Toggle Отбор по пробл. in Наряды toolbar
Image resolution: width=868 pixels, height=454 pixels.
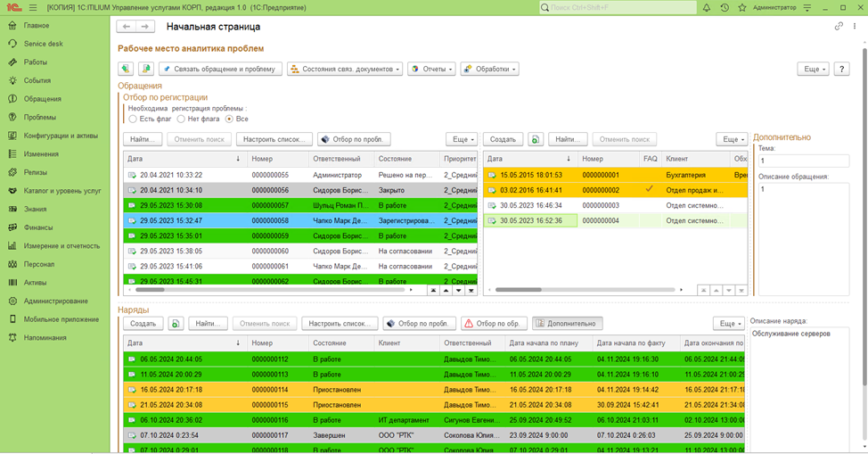(420, 324)
